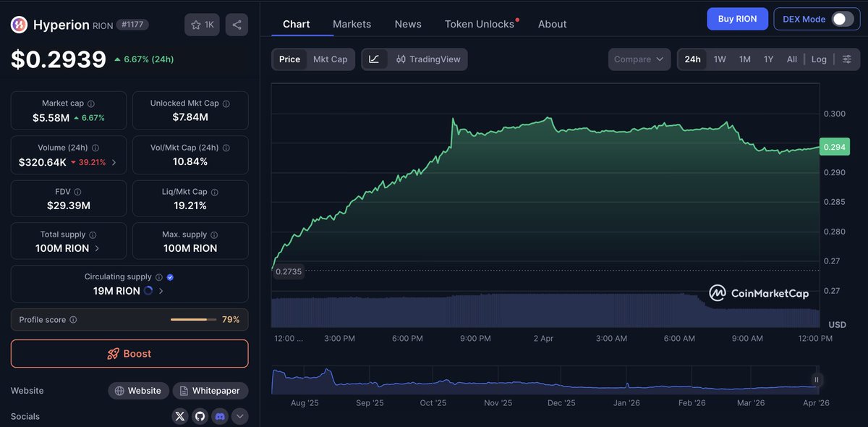The height and width of the screenshot is (427, 868).
Task: Show info icon next to Profile score
Action: tap(73, 320)
